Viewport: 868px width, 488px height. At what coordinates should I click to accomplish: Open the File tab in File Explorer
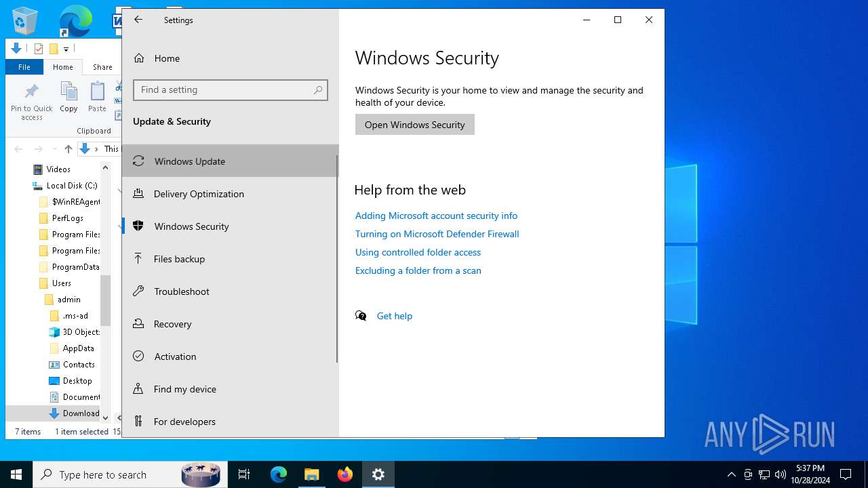coord(24,67)
